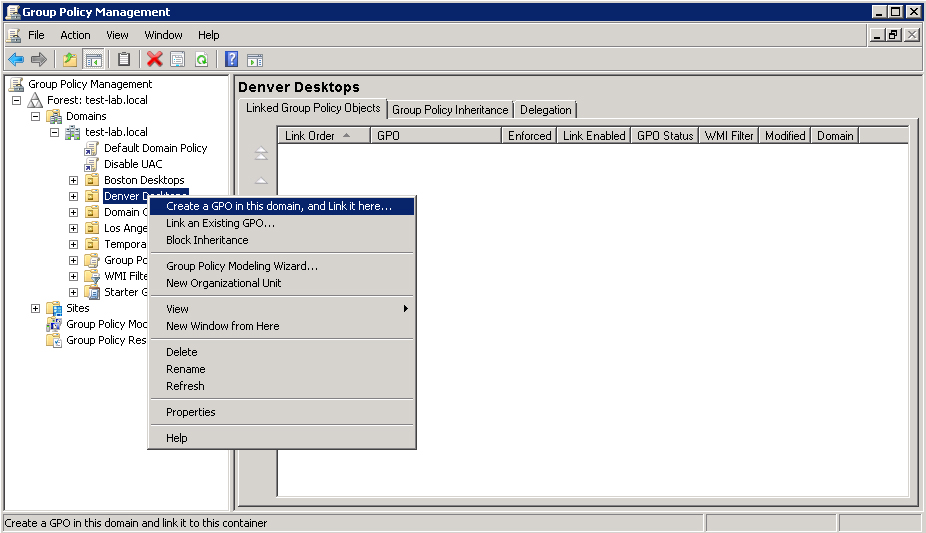Toggle Block Inheritance in context menu
The height and width of the screenshot is (533, 926).
[207, 240]
